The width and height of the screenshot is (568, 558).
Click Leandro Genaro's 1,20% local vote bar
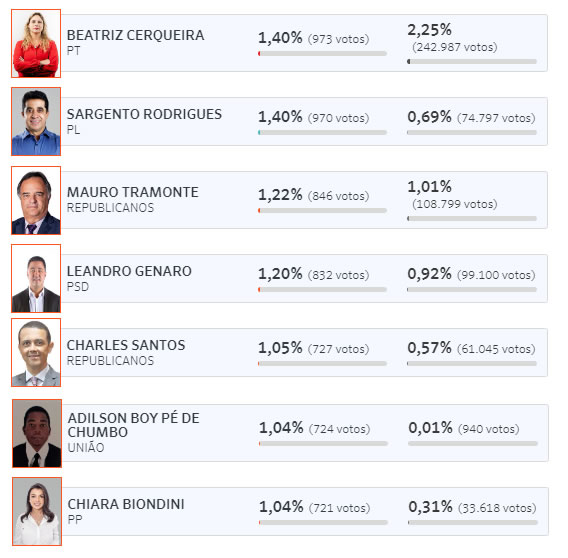click(322, 290)
